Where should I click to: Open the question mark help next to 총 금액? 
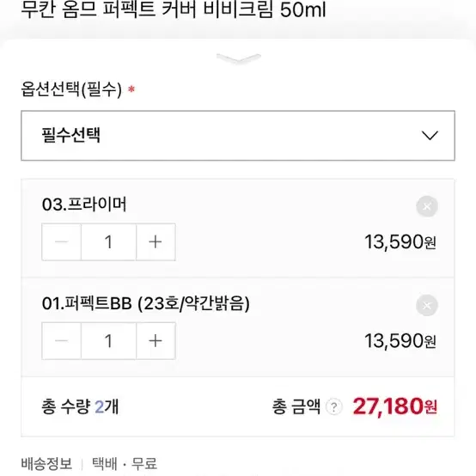[334, 406]
